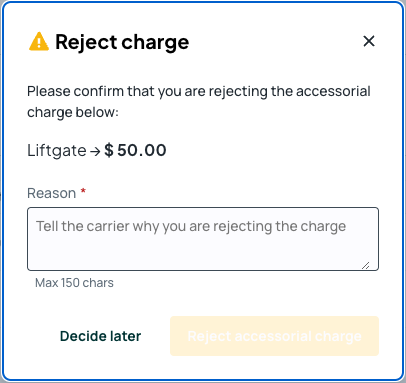Click the word 'charge' in the title

[155, 43]
